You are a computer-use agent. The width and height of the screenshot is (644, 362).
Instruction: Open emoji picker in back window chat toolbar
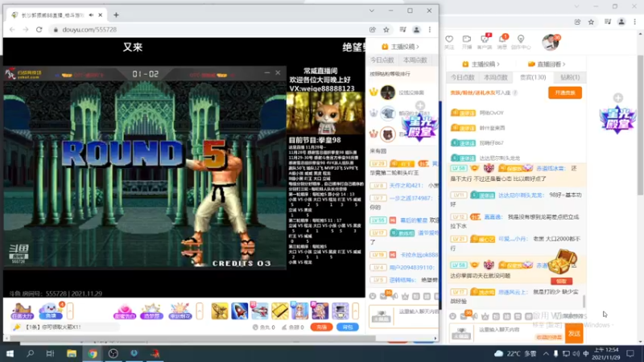click(452, 316)
